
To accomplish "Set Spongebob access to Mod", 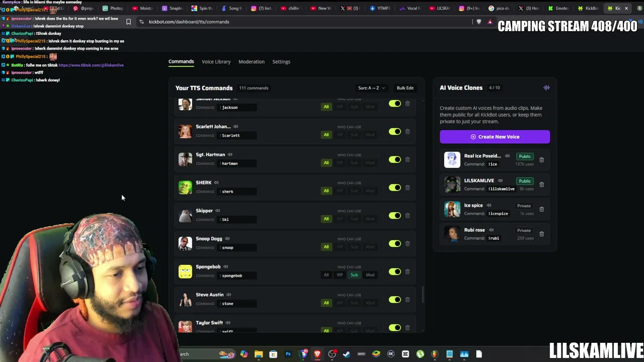I will [x=370, y=275].
